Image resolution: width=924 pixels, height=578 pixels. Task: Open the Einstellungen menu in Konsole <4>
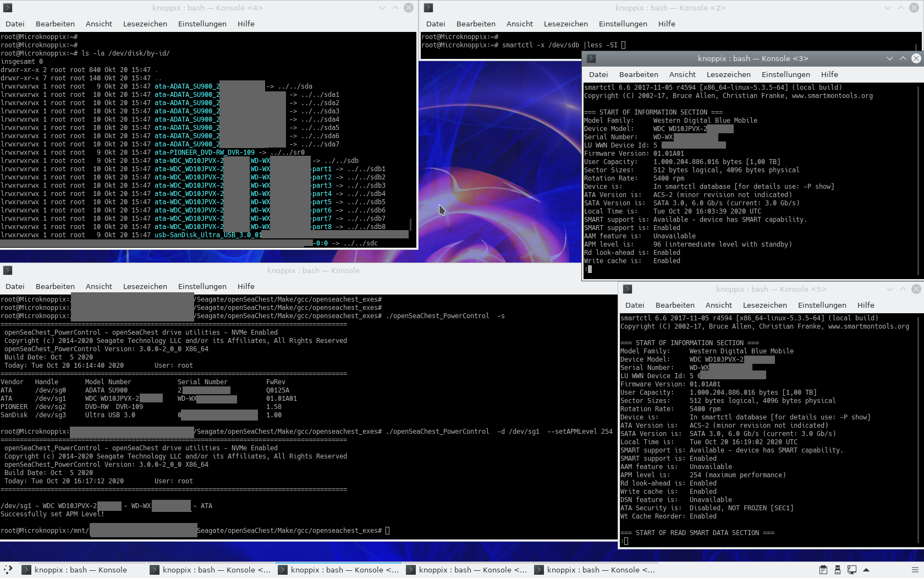click(x=202, y=24)
